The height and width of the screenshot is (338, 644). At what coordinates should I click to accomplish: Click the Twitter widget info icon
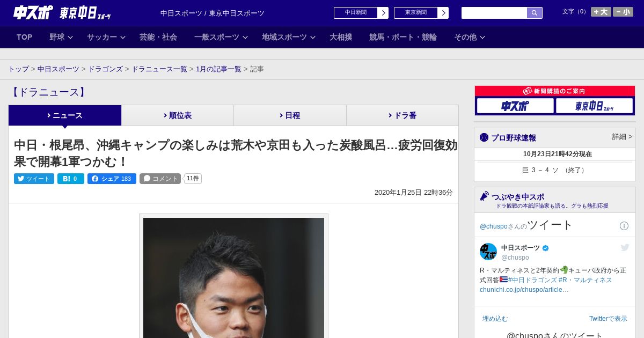tap(624, 226)
